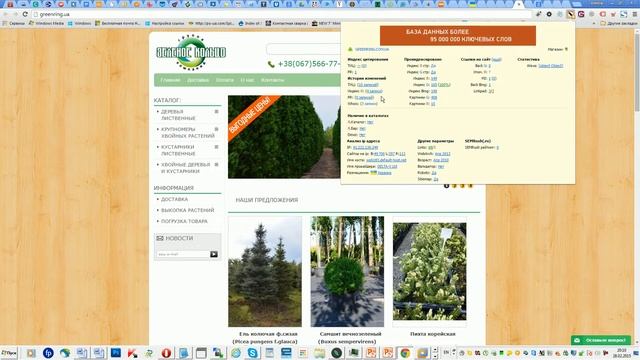Click the orange База данных banner in popup
640x360 pixels.
[x=458, y=36]
